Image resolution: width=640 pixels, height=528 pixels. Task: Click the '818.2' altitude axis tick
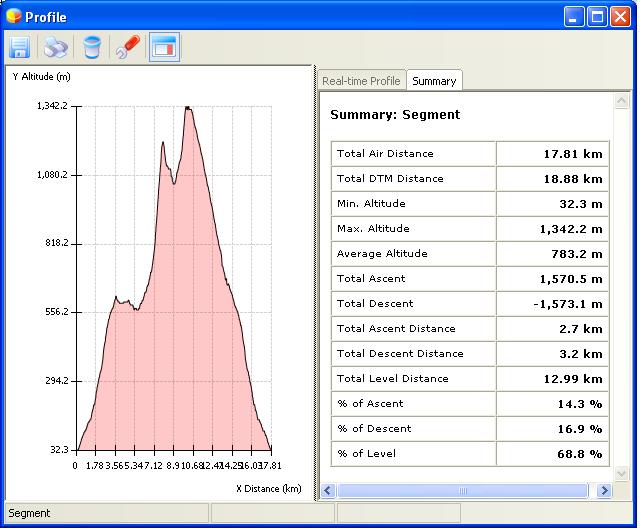coord(57,243)
